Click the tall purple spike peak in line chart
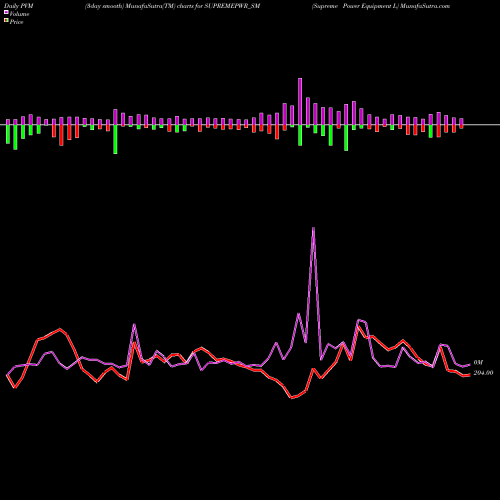The width and height of the screenshot is (500, 500). 313,228
